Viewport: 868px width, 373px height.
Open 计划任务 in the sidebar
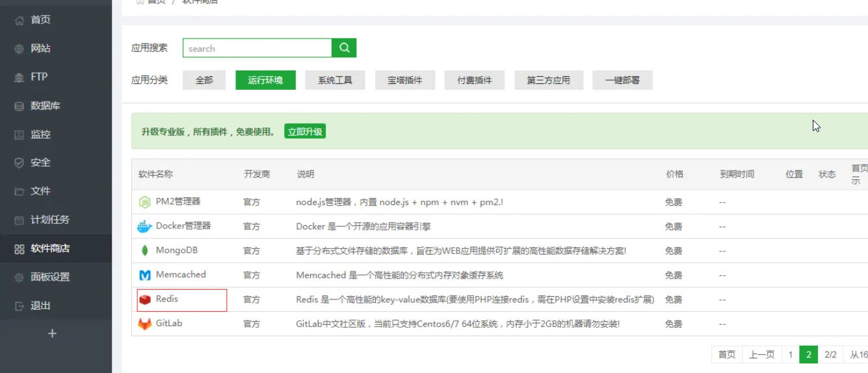(49, 219)
